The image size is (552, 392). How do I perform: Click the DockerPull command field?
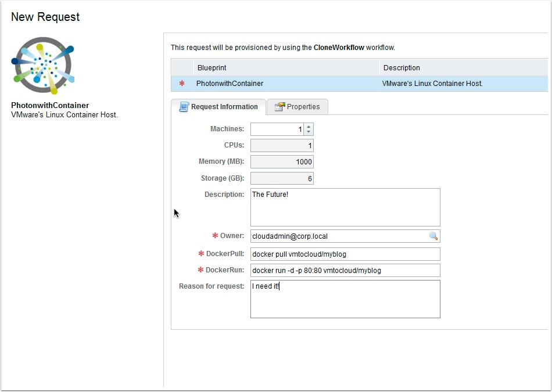(x=345, y=254)
